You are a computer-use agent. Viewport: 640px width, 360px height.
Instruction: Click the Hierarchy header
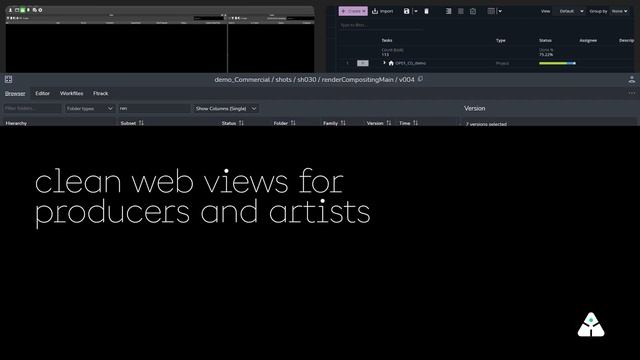(16, 123)
